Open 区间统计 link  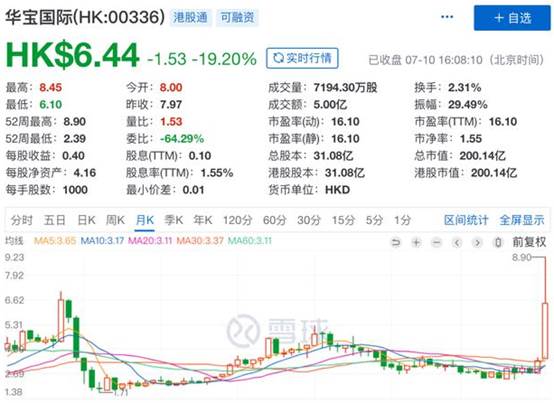tap(466, 220)
